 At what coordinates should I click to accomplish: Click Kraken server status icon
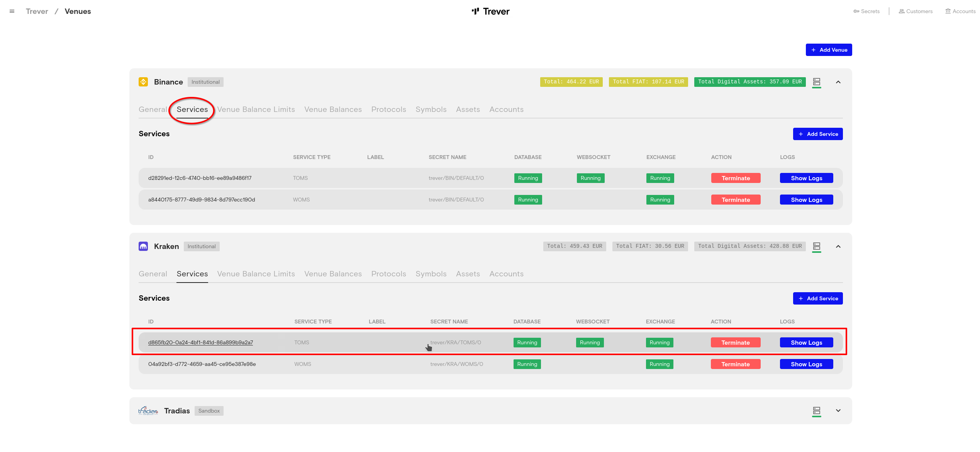[816, 246]
